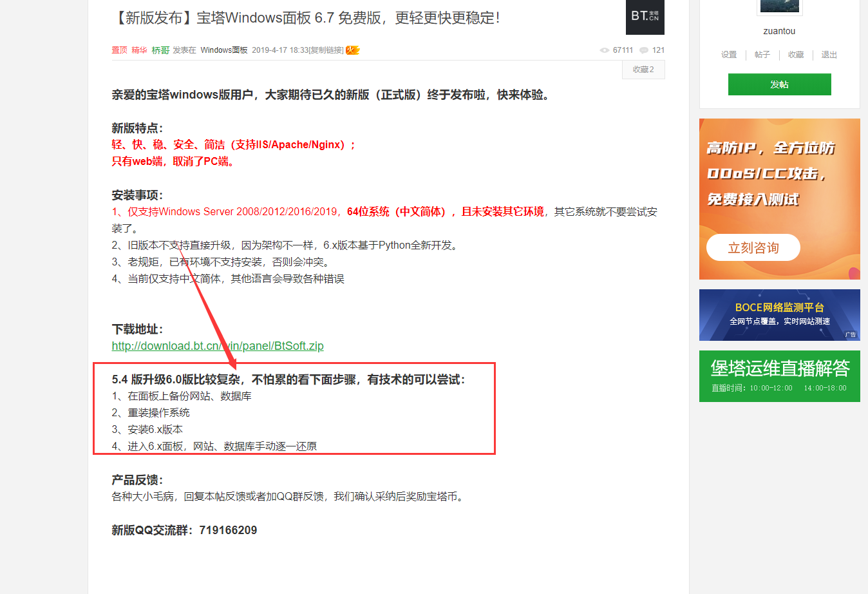Click the hot post flame icon
The image size is (868, 594).
[352, 50]
